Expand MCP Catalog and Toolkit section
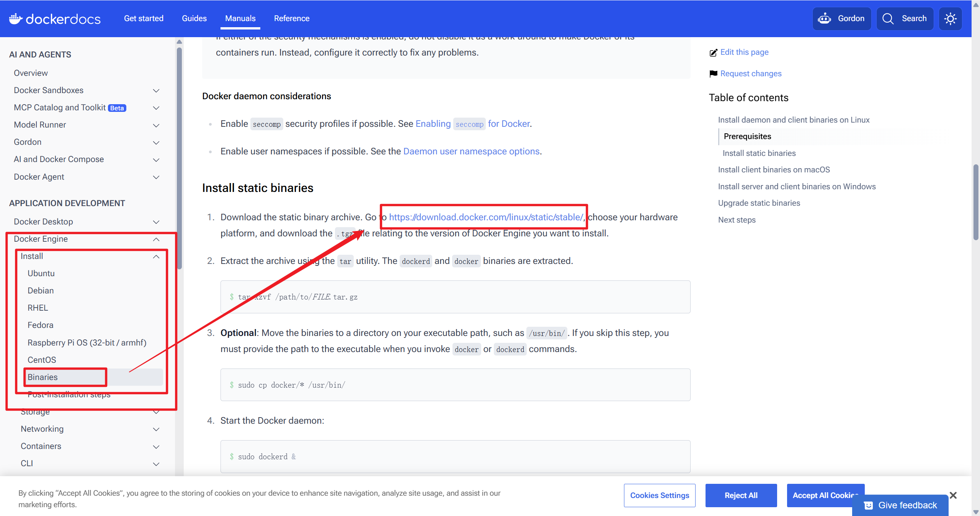Viewport: 980px width, 516px height. [156, 108]
